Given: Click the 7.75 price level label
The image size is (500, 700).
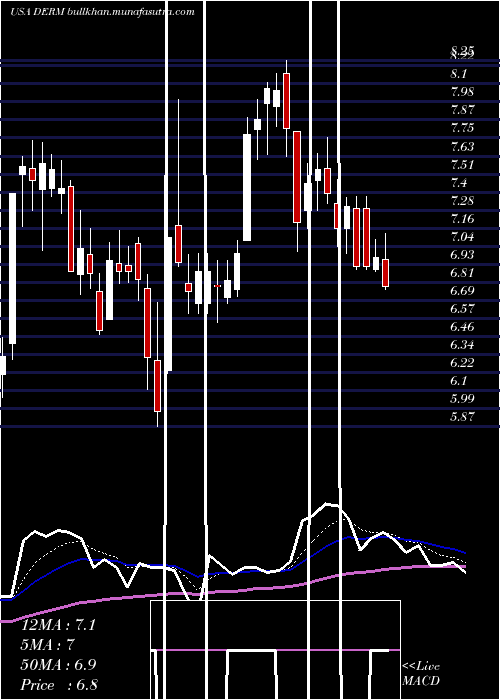Looking at the screenshot, I should click(x=462, y=128).
